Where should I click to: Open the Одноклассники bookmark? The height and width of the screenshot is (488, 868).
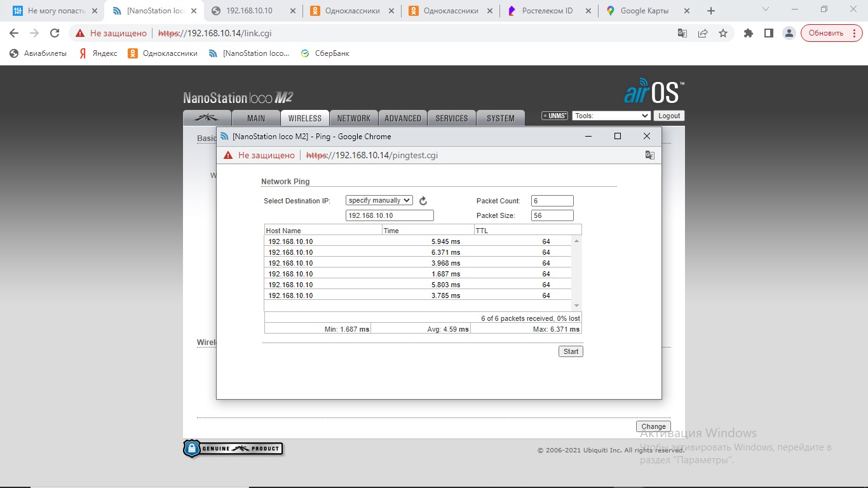(x=163, y=53)
